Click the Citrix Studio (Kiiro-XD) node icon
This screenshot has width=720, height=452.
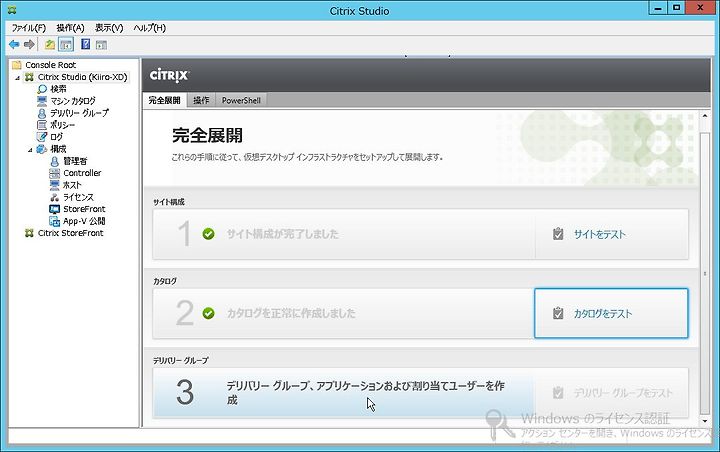coord(29,77)
